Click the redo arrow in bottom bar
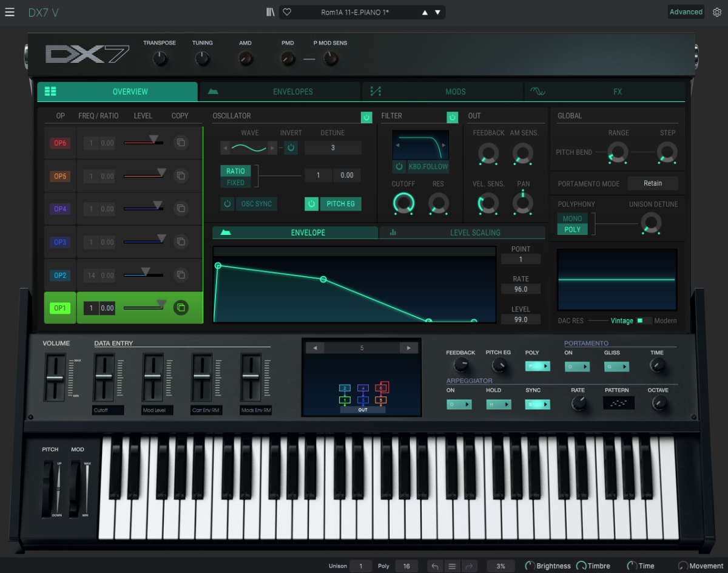Screen dimensions: 728x573 (469, 566)
